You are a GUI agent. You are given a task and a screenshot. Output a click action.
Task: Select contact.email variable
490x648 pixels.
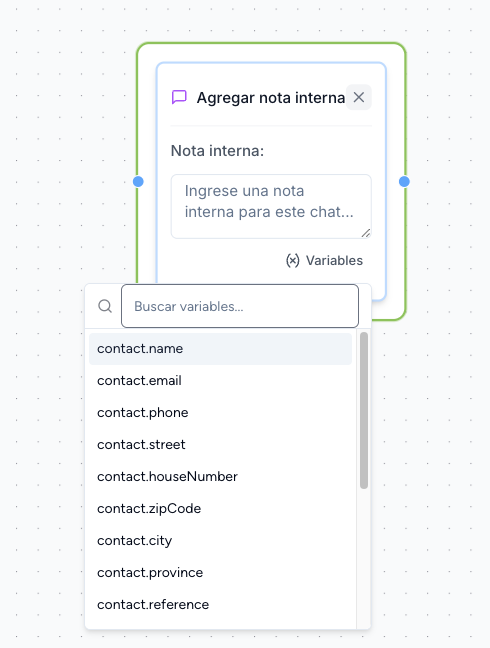coord(220,381)
